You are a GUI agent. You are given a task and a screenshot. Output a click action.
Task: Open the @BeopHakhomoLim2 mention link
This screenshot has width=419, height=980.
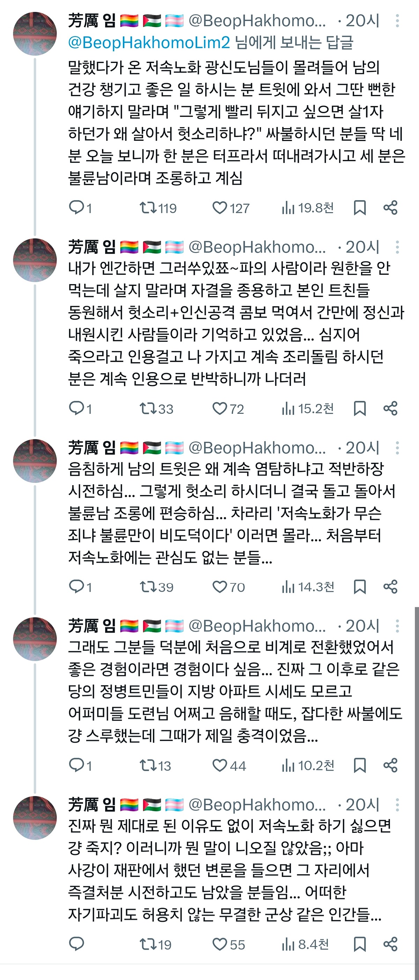click(149, 42)
